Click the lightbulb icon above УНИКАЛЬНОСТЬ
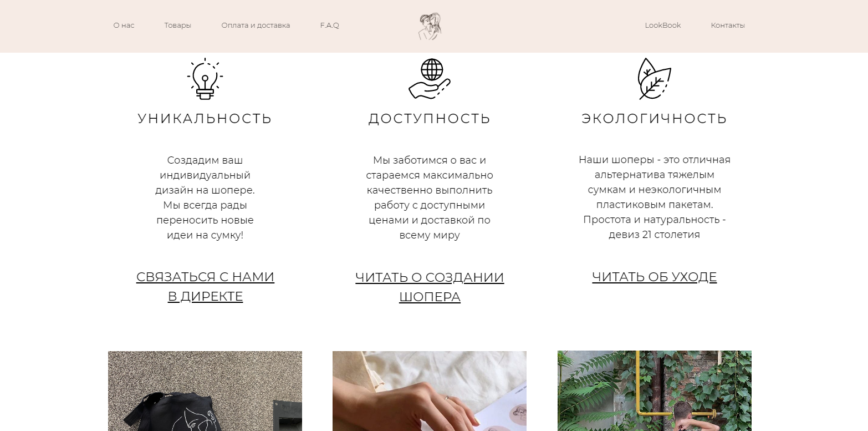 pos(205,79)
